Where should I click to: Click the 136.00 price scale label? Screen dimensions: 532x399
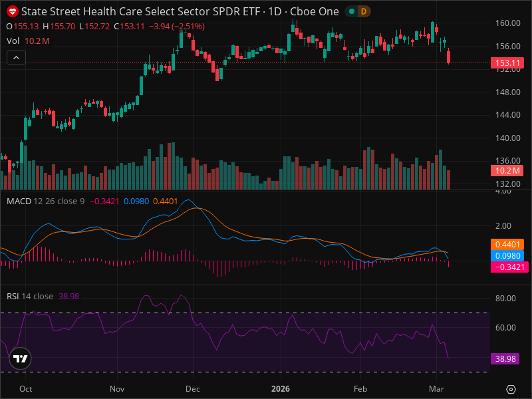coord(507,160)
